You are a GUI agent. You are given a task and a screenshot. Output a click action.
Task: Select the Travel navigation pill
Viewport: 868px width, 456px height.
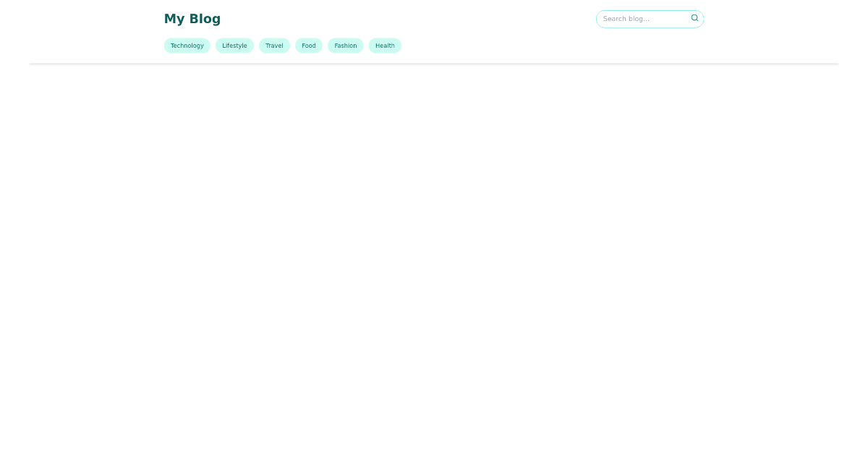(x=274, y=46)
